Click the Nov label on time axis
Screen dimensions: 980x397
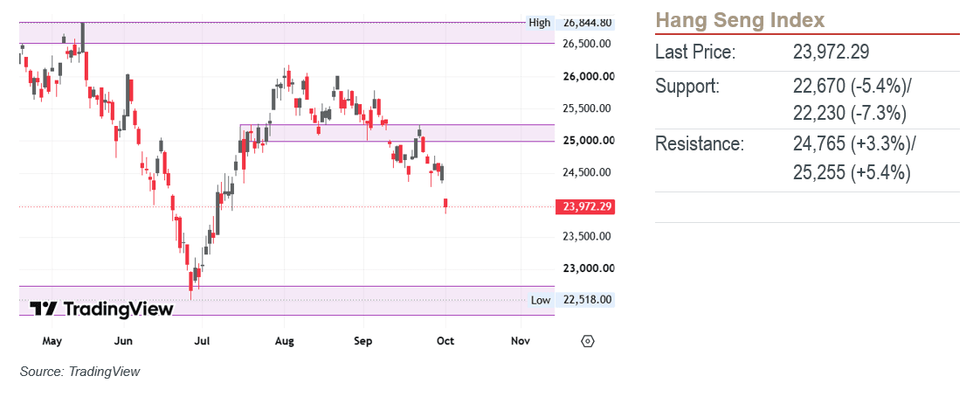[521, 341]
